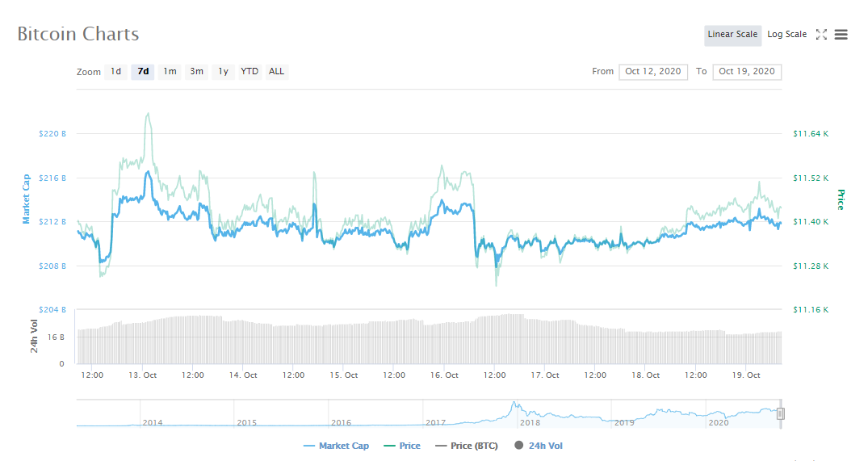868x461 pixels.
Task: Show ALL historical data range
Action: (276, 71)
